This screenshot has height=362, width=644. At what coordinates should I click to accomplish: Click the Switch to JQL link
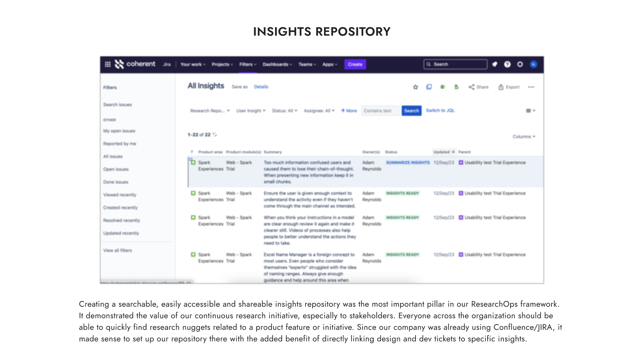coord(440,111)
